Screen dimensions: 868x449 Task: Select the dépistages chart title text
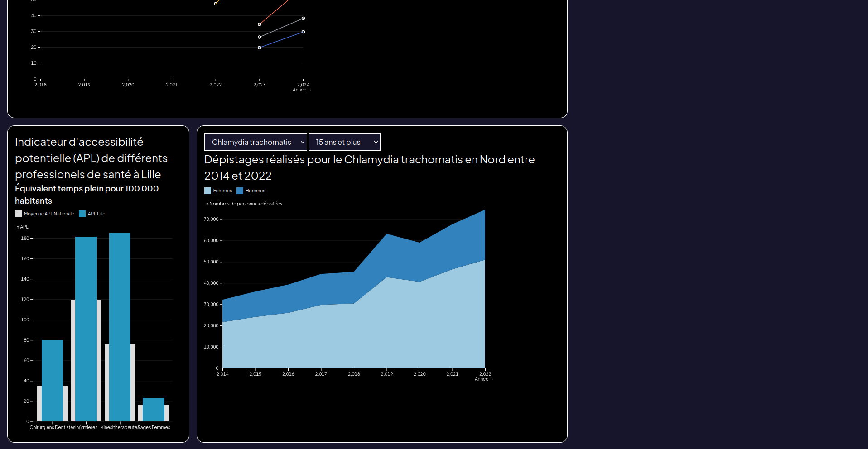coord(369,167)
